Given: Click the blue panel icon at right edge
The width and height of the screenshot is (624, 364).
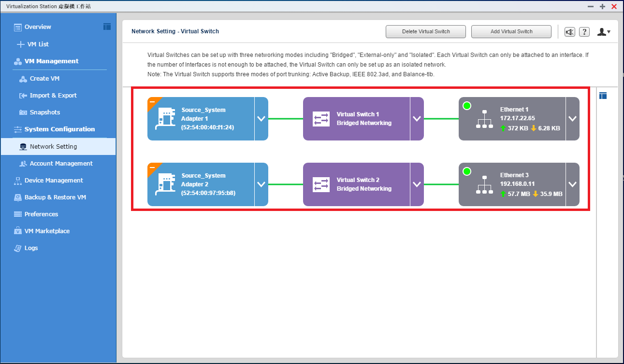Looking at the screenshot, I should [x=603, y=96].
